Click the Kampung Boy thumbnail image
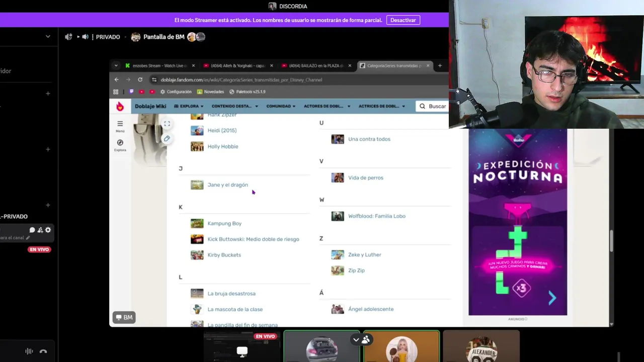The image size is (644, 362). [x=197, y=223]
